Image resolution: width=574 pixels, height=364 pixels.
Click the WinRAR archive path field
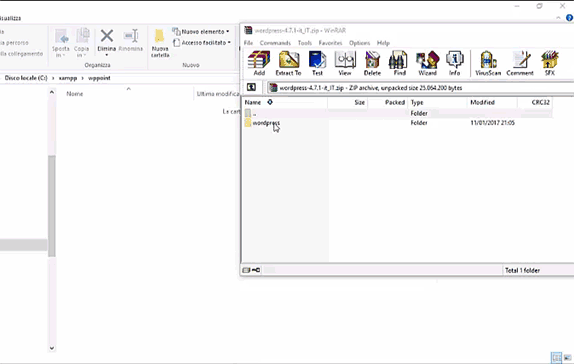pyautogui.click(x=420, y=88)
